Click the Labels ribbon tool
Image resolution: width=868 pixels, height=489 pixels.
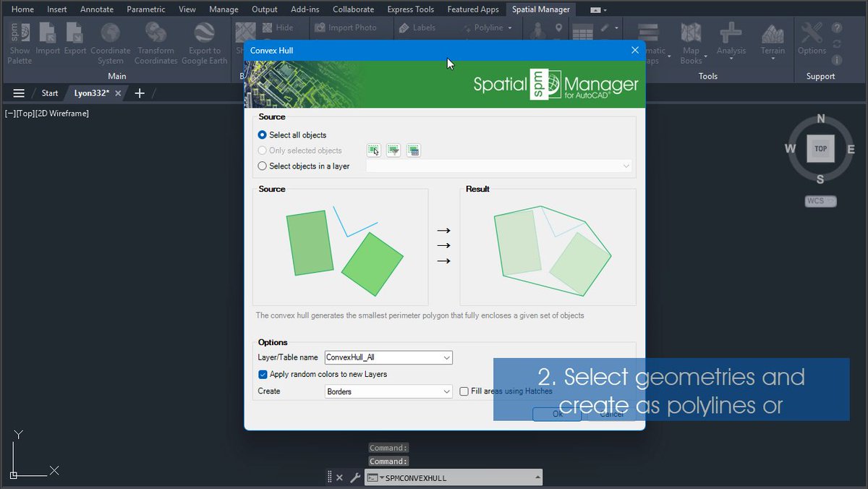click(x=417, y=27)
